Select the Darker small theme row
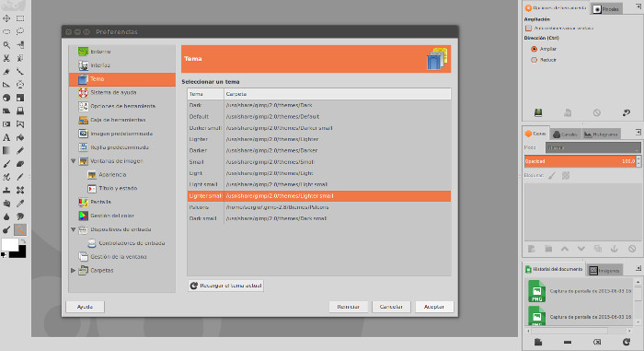 [x=319, y=128]
